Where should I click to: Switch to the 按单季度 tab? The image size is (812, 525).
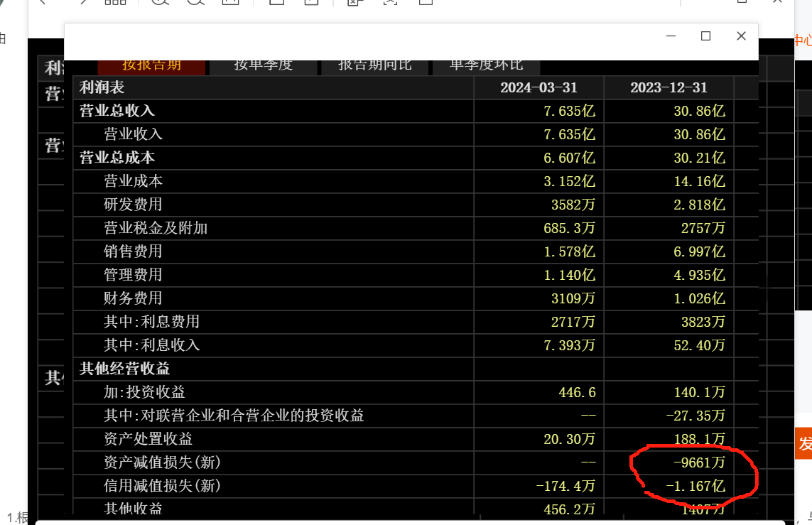coord(264,65)
